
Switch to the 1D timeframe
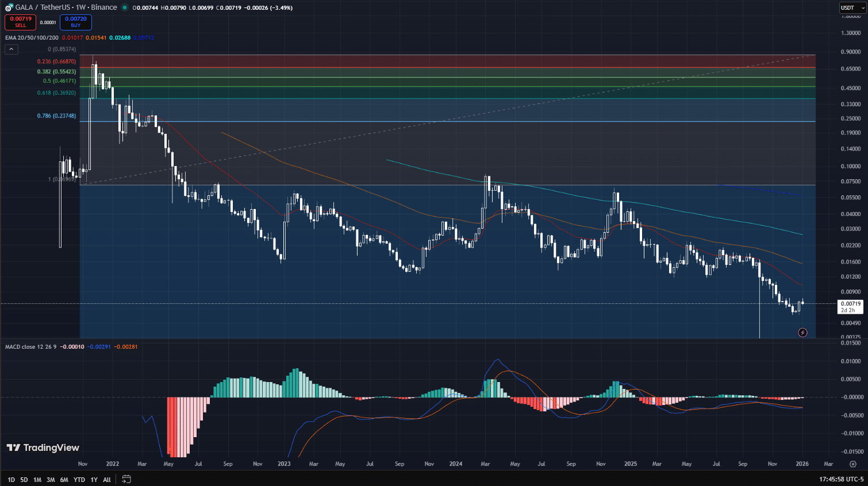point(10,479)
